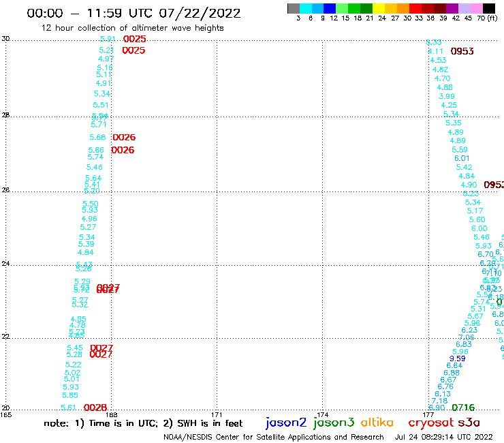The height and width of the screenshot is (443, 504).
Task: Click the 4.91 wave height reading
Action: (103, 83)
